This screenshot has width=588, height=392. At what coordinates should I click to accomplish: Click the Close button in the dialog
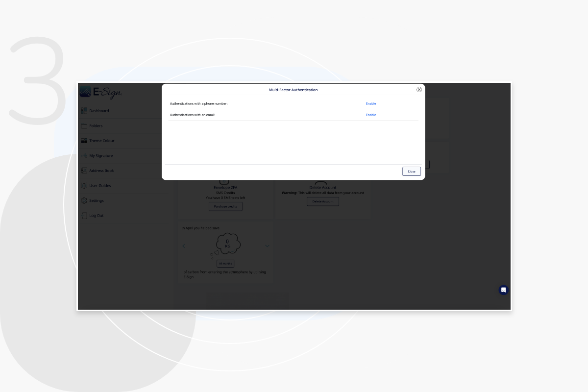click(x=412, y=171)
